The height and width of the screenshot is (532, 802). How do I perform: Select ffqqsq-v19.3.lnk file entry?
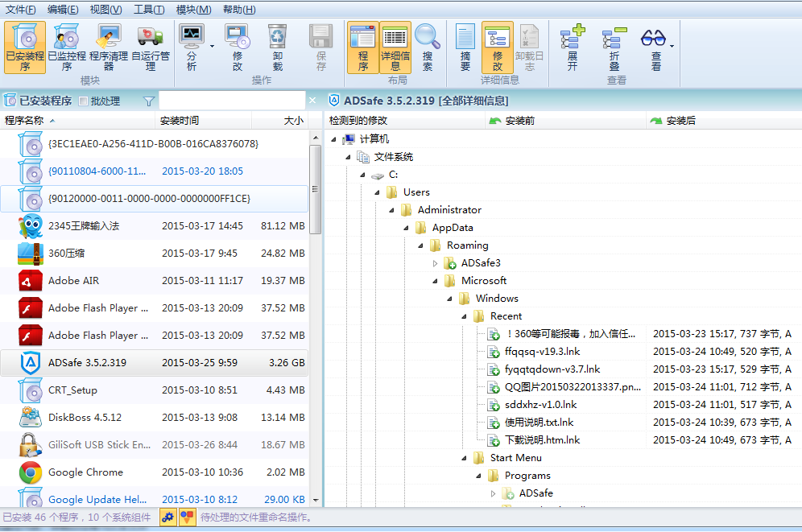[x=542, y=352]
